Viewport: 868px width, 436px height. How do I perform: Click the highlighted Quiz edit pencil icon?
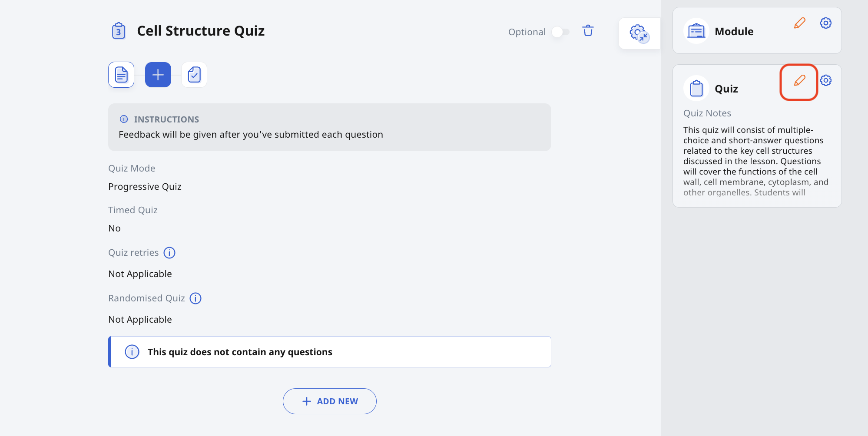[x=799, y=81]
